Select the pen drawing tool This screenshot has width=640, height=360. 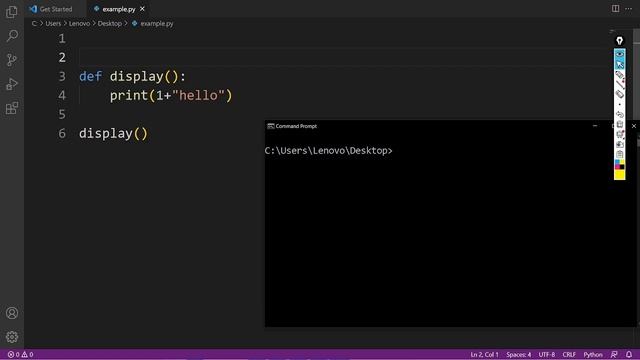coord(620,75)
